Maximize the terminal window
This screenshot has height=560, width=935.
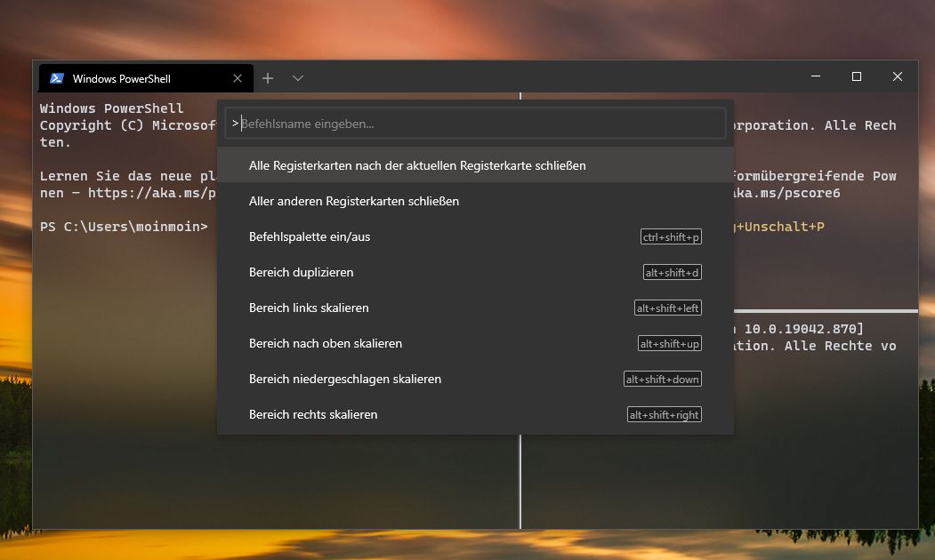pyautogui.click(x=857, y=76)
